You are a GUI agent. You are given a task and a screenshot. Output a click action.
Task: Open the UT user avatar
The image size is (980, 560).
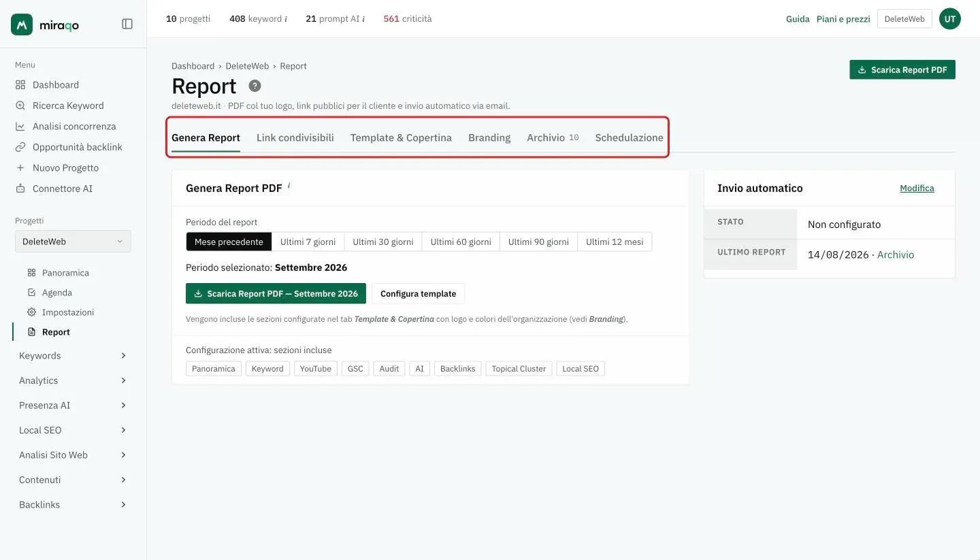coord(950,19)
